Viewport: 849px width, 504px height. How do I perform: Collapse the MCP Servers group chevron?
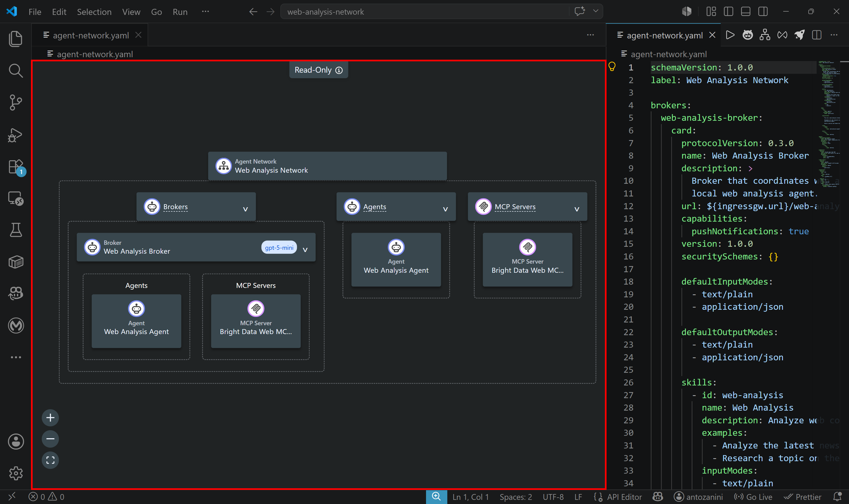click(576, 209)
